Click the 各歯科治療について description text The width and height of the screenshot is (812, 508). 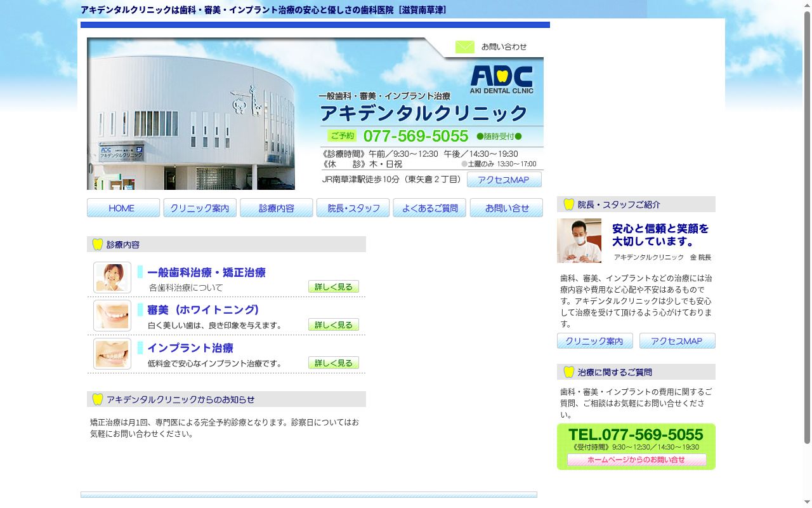186,288
